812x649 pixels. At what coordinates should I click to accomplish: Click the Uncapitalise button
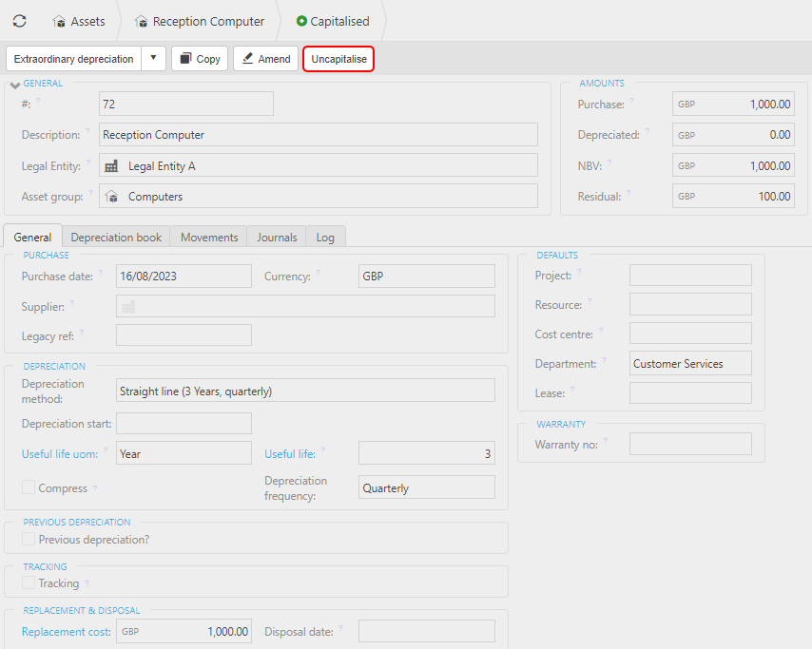[x=338, y=59]
